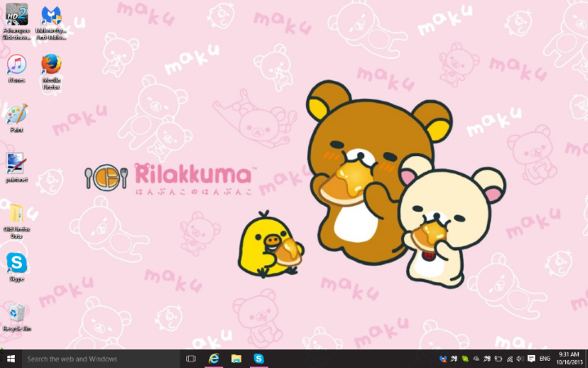The image size is (588, 368).
Task: Click the OneDrive cloud tray icon
Action: click(x=476, y=359)
